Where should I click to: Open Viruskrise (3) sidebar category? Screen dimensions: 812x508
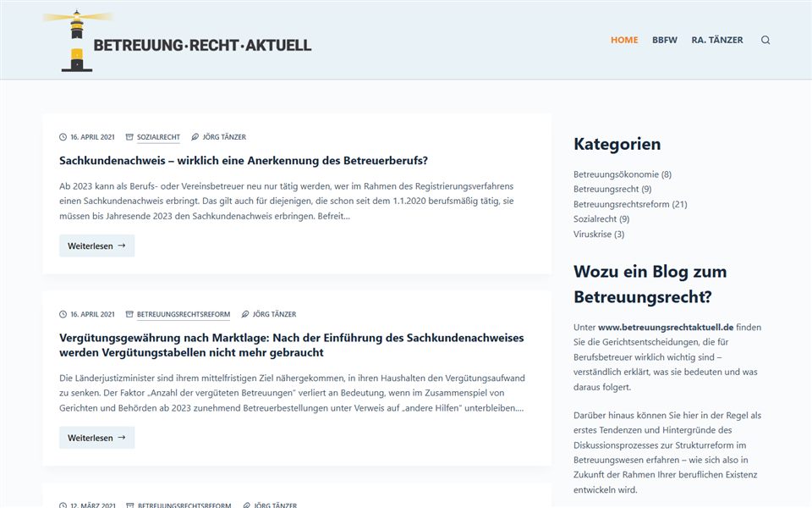point(599,234)
